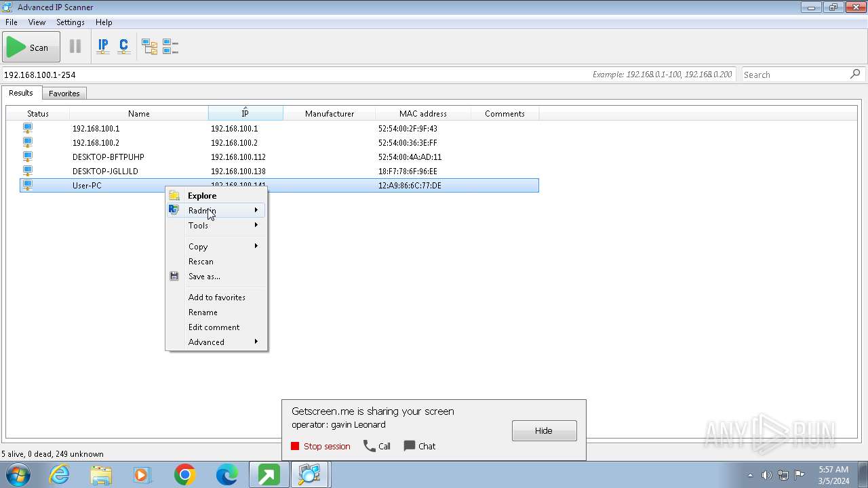Screen dimensions: 868x488
Task: Select the DESKTOP-JGLLJLD device name
Action: 105,171
